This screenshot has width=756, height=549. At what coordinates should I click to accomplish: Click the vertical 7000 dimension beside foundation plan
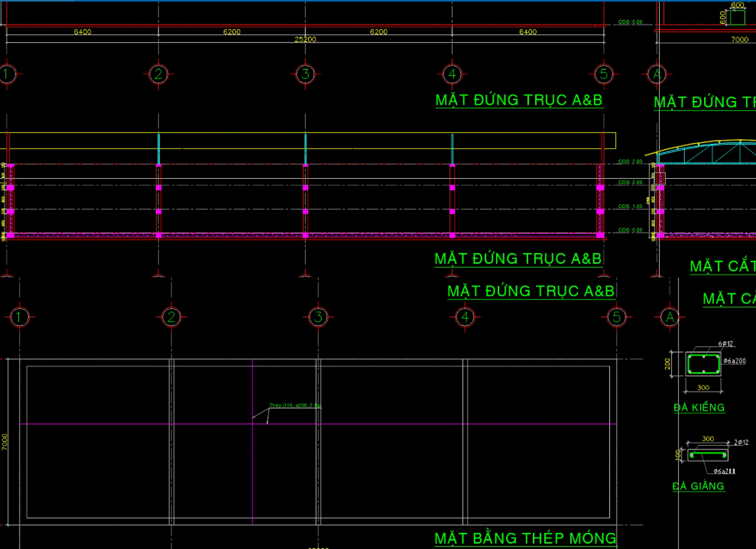5,442
